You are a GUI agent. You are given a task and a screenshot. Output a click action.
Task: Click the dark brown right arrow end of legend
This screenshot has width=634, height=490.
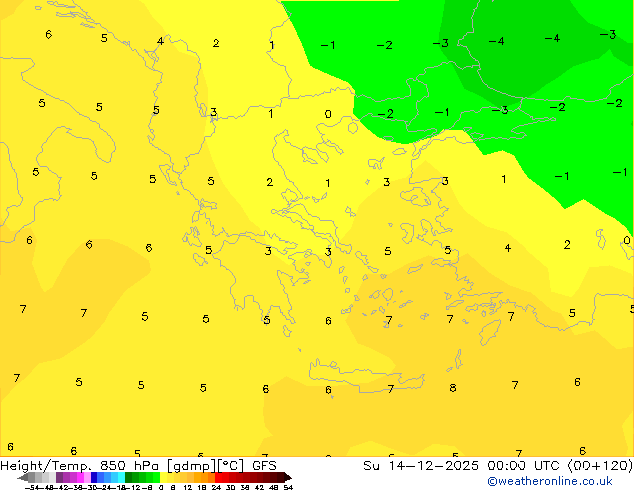pos(288,477)
